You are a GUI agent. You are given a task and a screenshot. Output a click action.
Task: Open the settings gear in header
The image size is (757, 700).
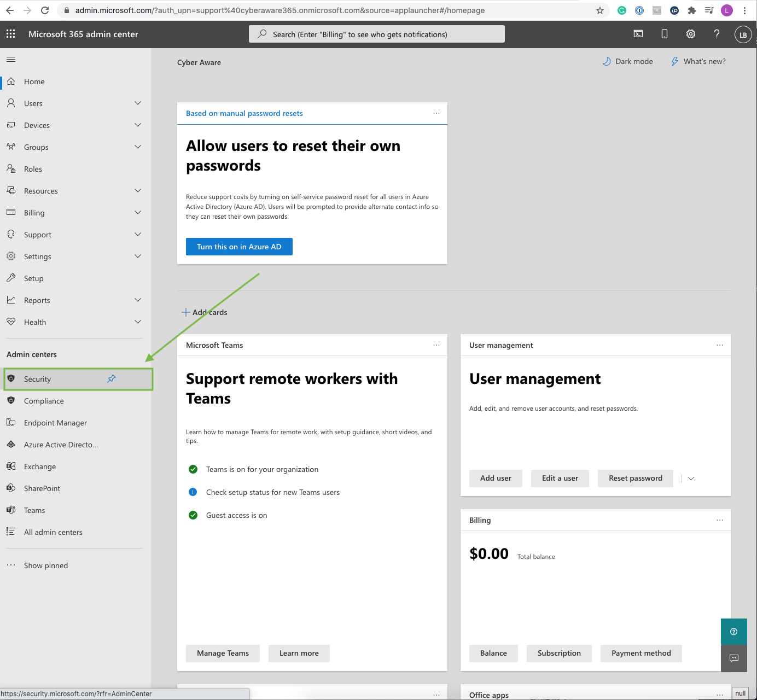pos(691,34)
